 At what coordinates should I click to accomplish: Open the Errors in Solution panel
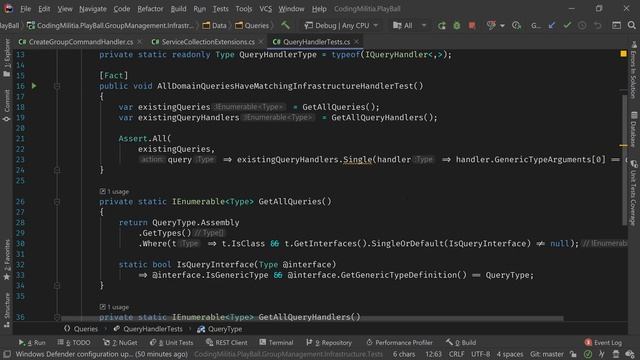click(x=633, y=70)
